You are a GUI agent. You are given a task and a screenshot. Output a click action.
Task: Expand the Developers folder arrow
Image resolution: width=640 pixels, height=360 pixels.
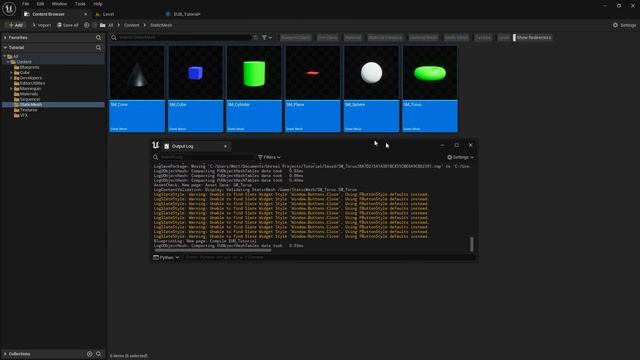pos(11,78)
